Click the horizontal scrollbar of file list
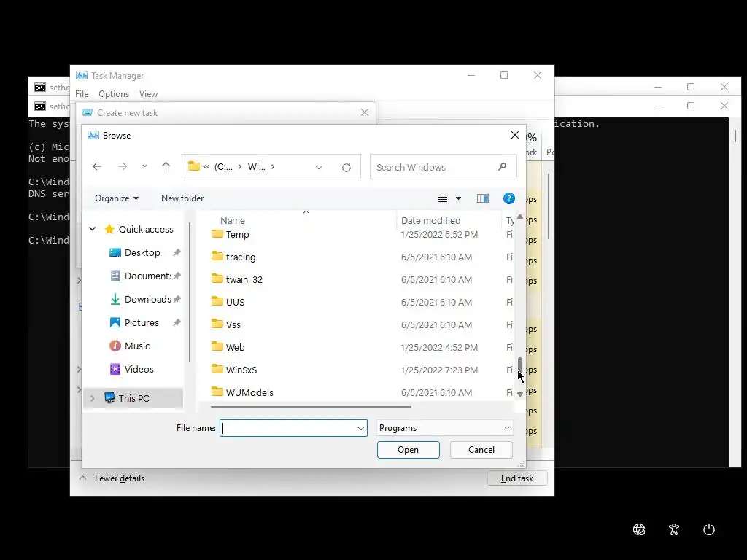 (311, 407)
